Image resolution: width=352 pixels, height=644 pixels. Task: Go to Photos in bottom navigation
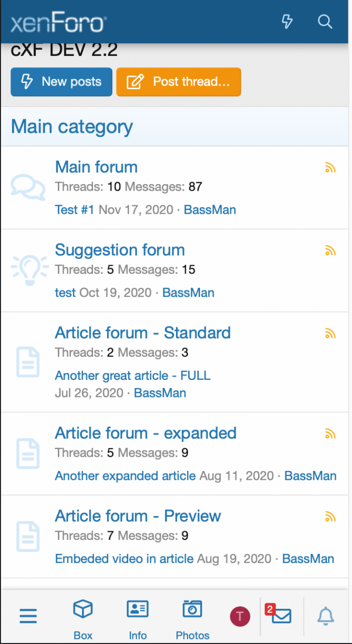(192, 618)
